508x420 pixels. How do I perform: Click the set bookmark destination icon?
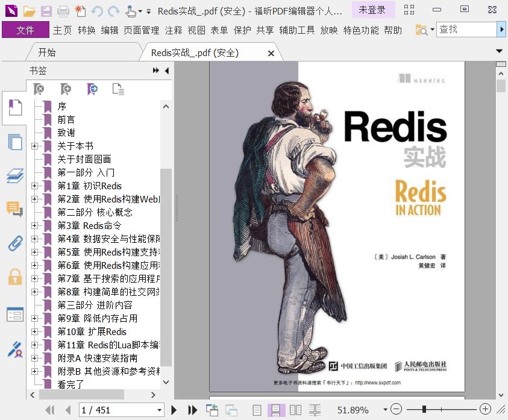tap(92, 89)
